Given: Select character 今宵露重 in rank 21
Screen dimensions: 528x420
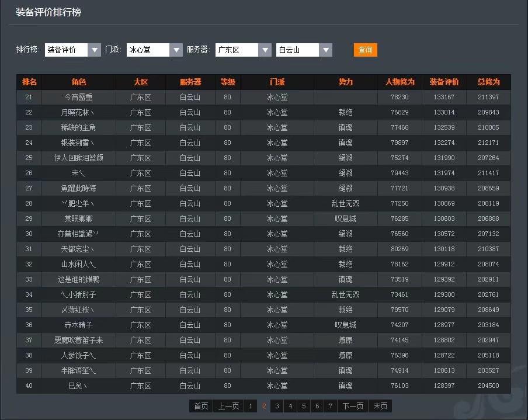Looking at the screenshot, I should point(78,98).
